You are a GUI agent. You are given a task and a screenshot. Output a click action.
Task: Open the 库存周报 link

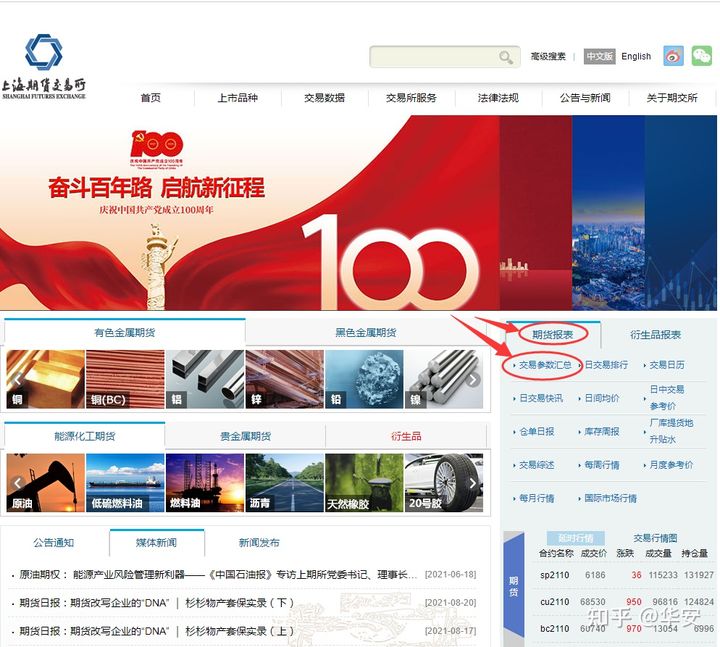point(602,432)
